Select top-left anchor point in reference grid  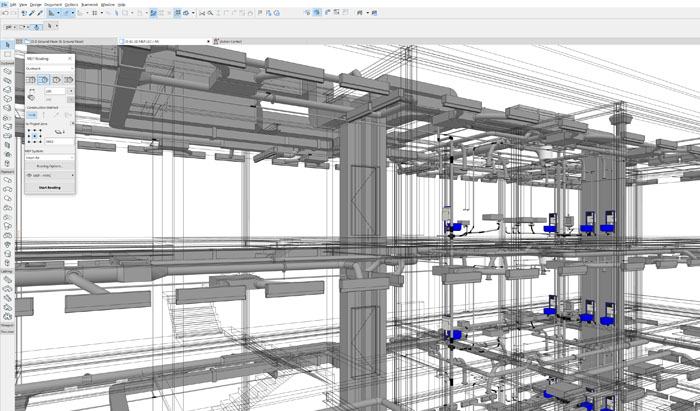[x=30, y=130]
